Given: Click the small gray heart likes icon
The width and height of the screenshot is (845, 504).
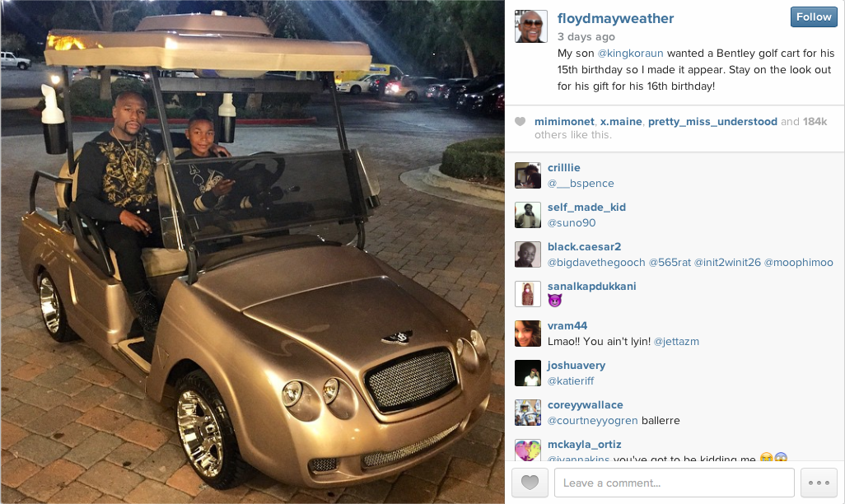Looking at the screenshot, I should [520, 121].
